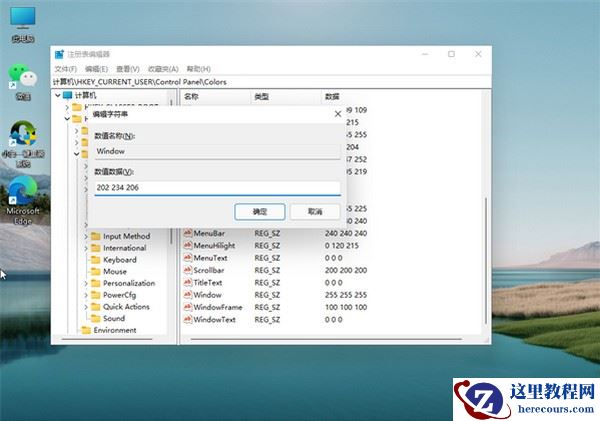Select the Keyboard key in tree

click(120, 260)
